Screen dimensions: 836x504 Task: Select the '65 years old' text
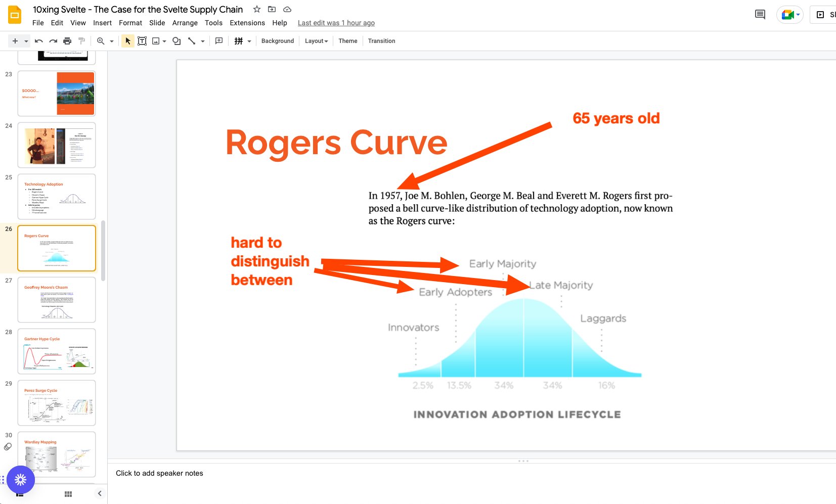click(x=616, y=118)
